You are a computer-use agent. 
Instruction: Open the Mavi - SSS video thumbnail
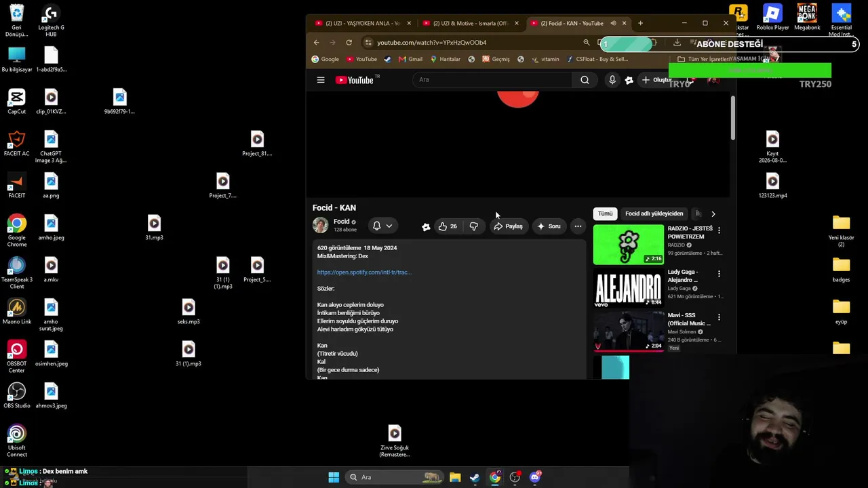click(x=629, y=331)
